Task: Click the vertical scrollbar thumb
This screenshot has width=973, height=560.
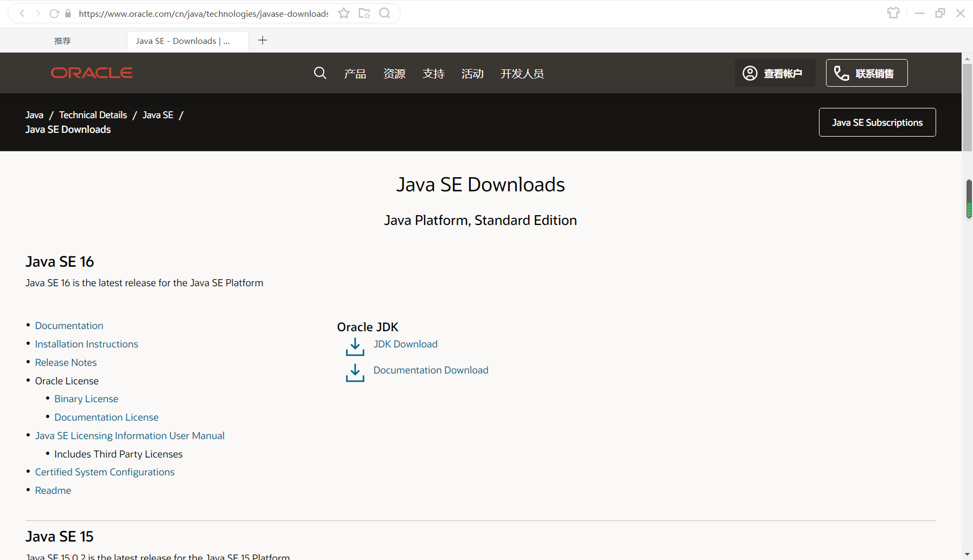Action: click(967, 107)
